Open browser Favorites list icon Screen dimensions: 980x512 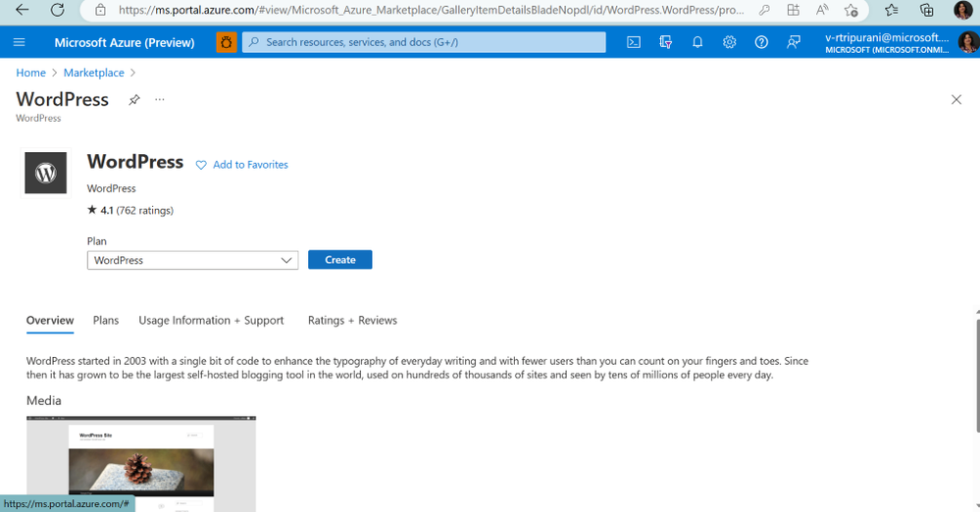(x=892, y=10)
